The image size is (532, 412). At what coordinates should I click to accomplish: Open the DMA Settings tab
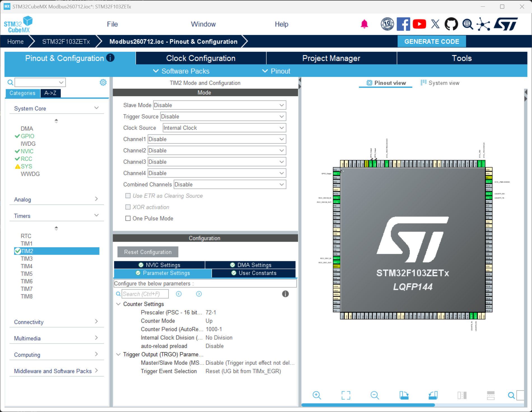point(251,265)
